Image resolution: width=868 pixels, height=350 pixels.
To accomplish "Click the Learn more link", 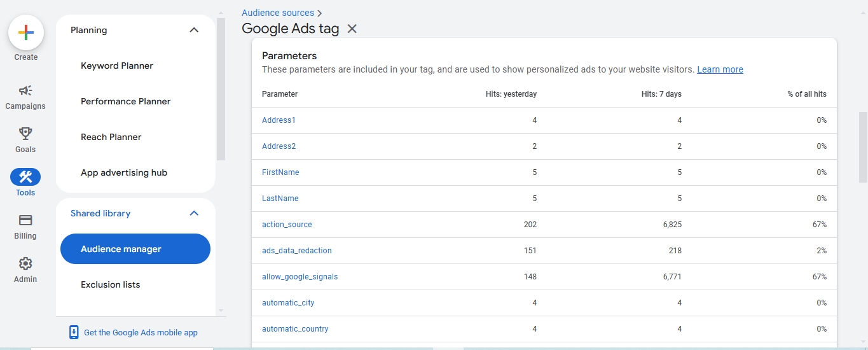I will point(720,69).
